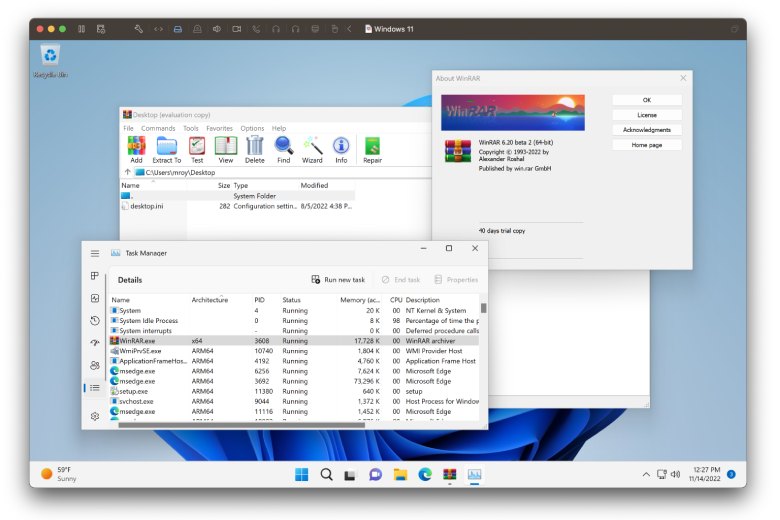This screenshot has width=780, height=520.
Task: Open clock showing 12:27 PM
Action: coord(705,474)
